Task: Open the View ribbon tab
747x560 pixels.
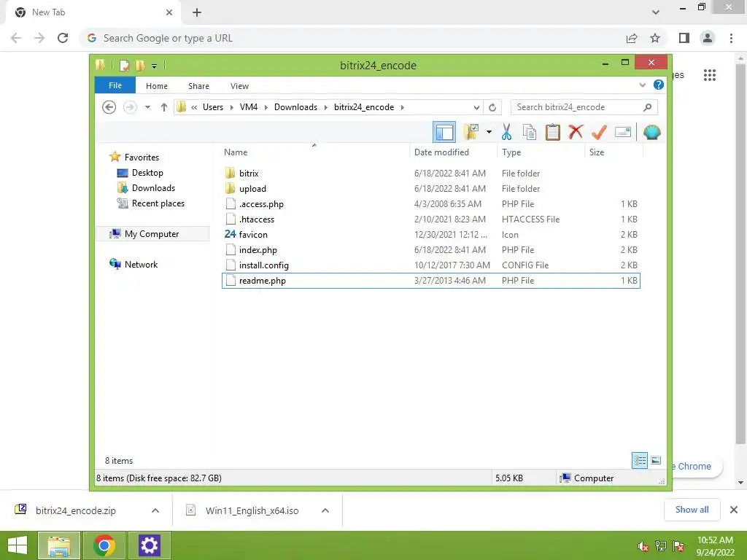Action: coord(239,86)
